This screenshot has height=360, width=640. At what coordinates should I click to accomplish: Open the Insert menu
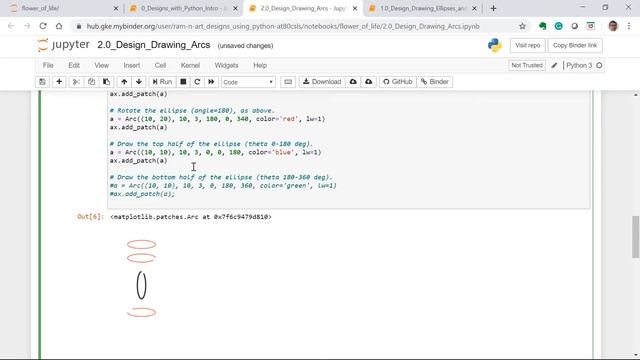132,65
